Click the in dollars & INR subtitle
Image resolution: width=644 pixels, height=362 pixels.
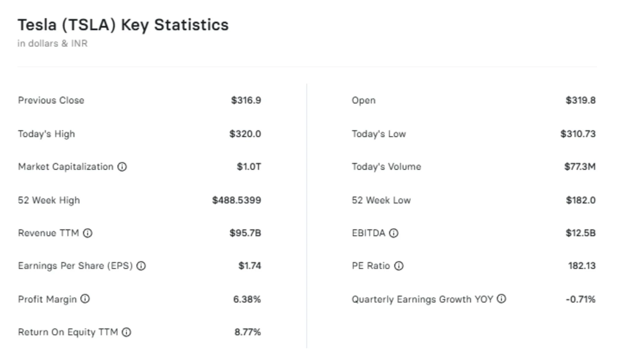pyautogui.click(x=53, y=44)
